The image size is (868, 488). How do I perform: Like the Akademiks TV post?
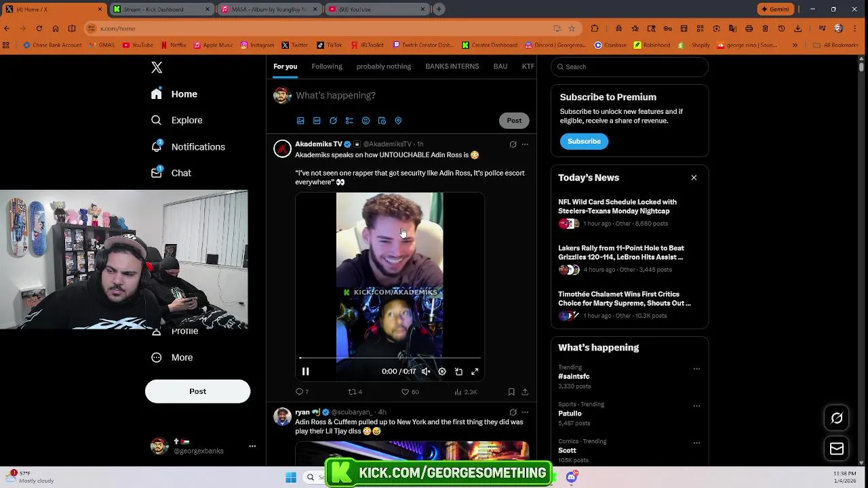pos(410,392)
